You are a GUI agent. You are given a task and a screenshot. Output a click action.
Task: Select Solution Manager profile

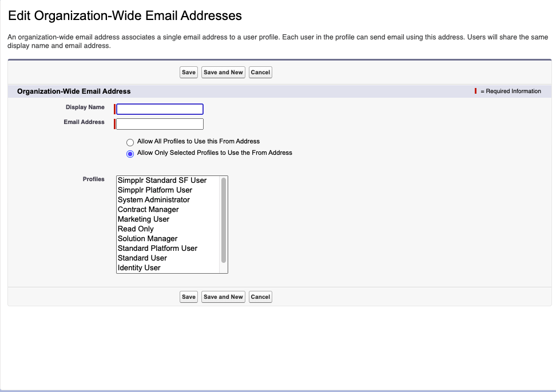coord(168,239)
